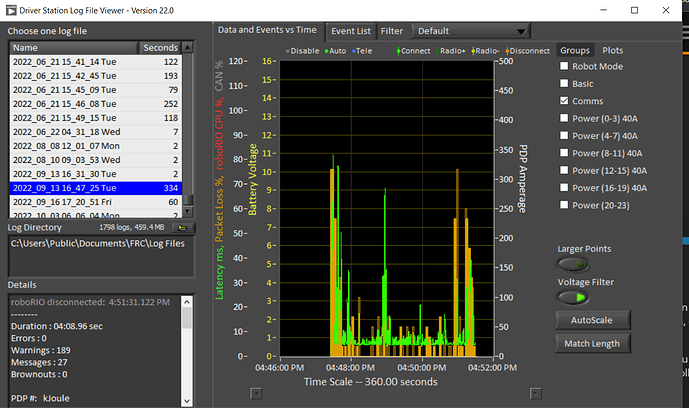
Task: Click the chart scroll right arrow below graph
Action: 535,393
